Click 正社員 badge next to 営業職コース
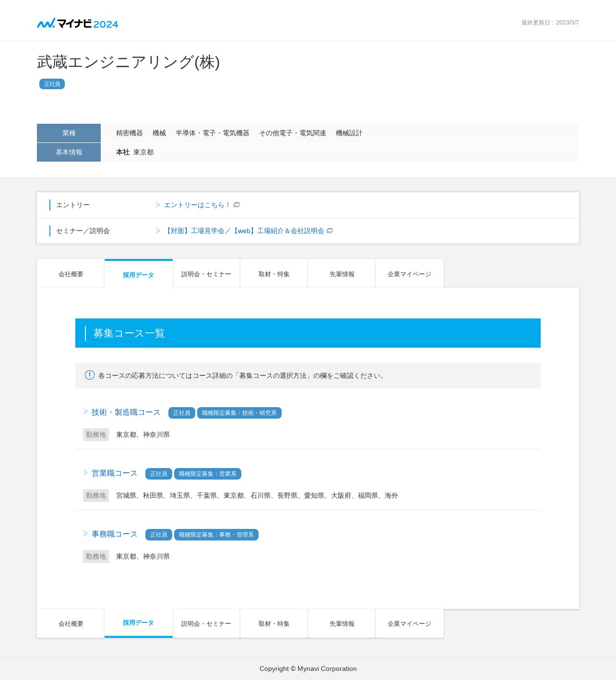 coord(159,474)
